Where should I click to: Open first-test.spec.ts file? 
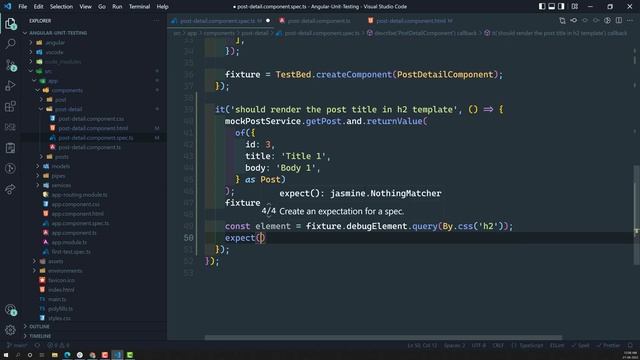click(71, 252)
